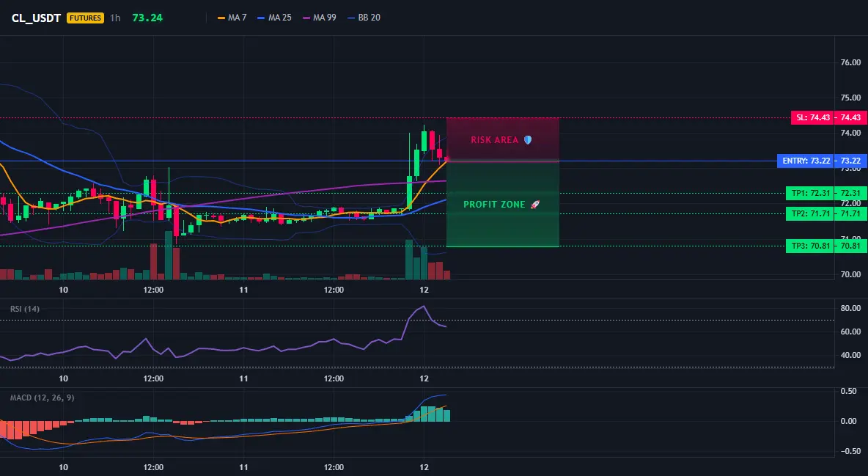This screenshot has width=868, height=476.
Task: Click the RSI 80.00 axis value
Action: [x=850, y=308]
